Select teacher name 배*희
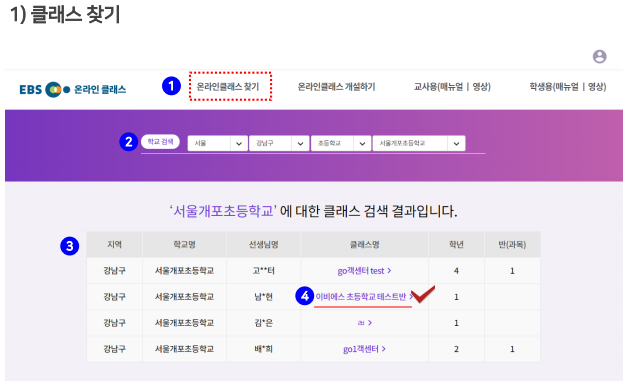Screen dimensions: 627x388 coord(264,349)
